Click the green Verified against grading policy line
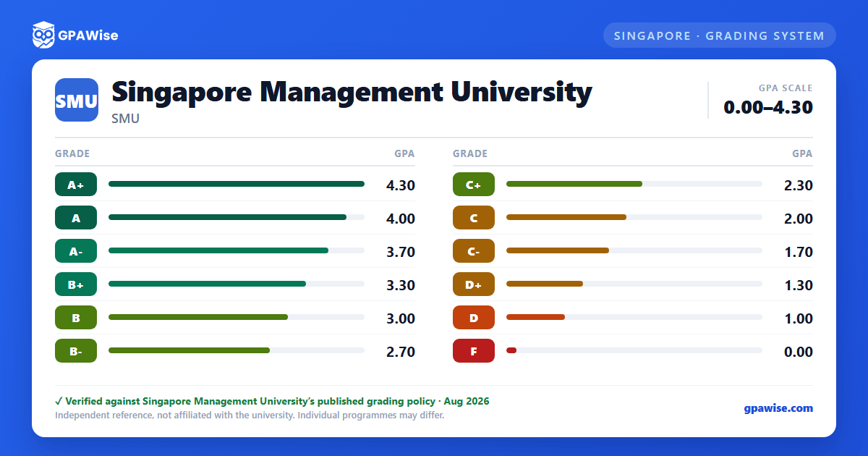Viewport: 868px width, 456px height. (x=272, y=401)
